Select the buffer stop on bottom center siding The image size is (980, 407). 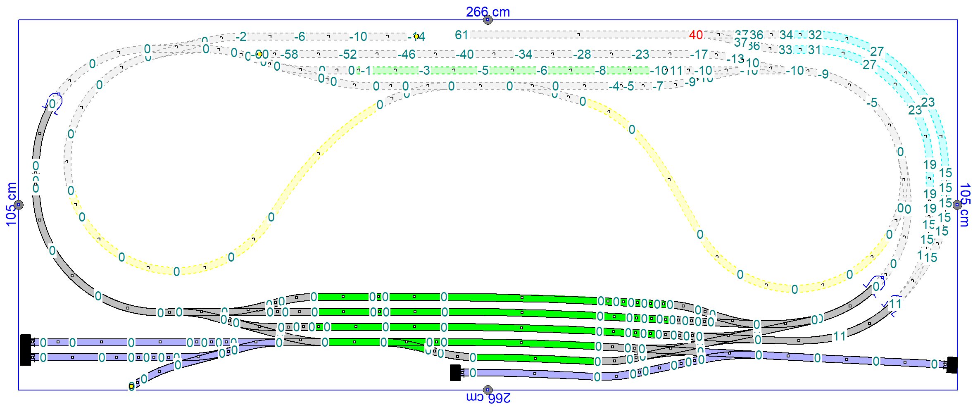click(x=455, y=373)
